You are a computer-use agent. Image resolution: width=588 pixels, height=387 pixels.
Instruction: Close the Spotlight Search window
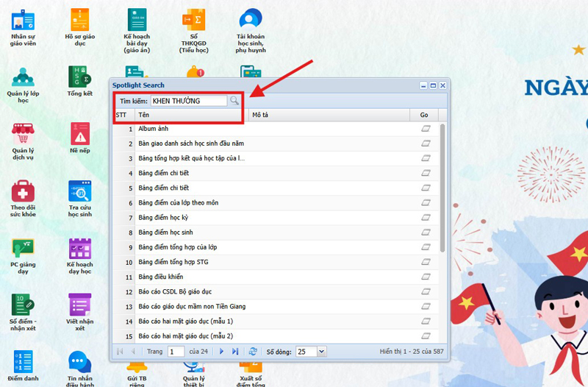click(x=443, y=85)
